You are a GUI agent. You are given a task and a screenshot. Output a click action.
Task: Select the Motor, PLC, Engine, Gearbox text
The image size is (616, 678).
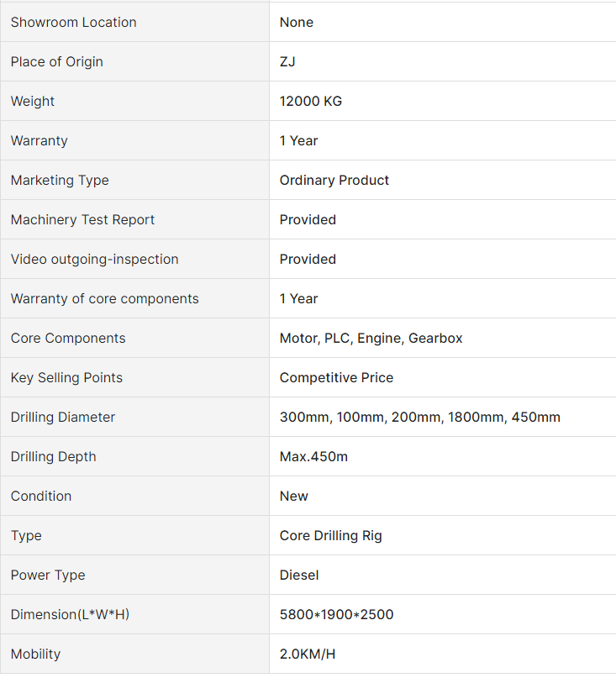[371, 339]
